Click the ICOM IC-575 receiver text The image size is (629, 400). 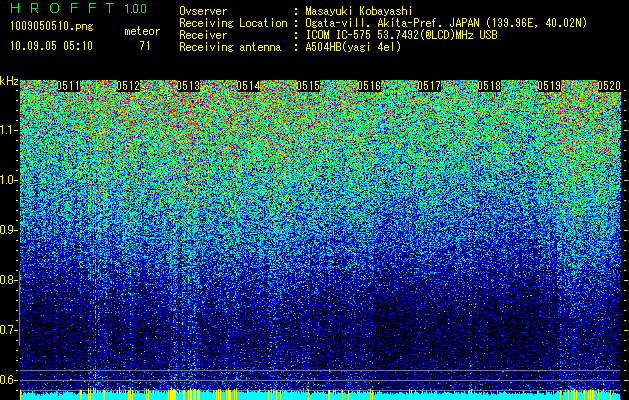coord(401,35)
